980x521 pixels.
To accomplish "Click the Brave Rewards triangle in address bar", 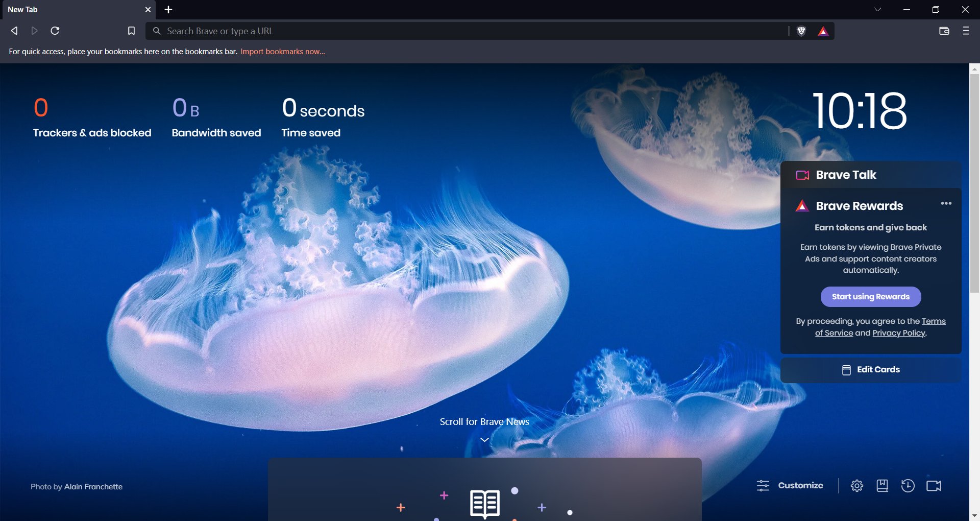I will (823, 31).
